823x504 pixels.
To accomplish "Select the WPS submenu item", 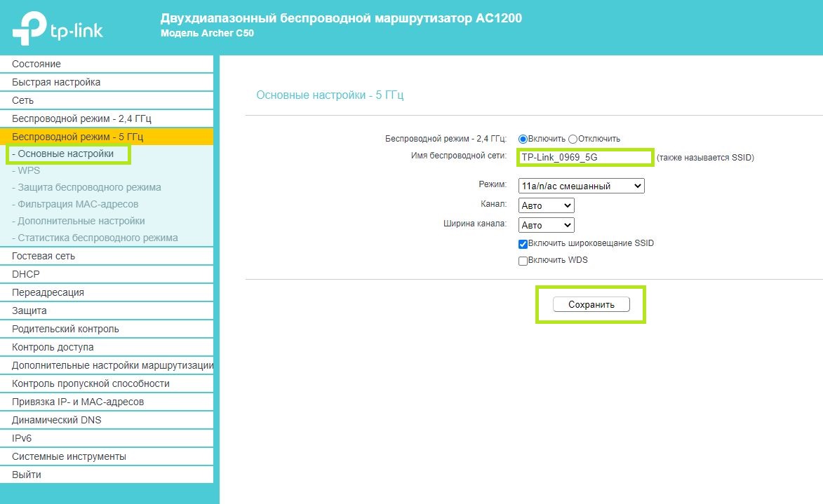I will pos(29,170).
